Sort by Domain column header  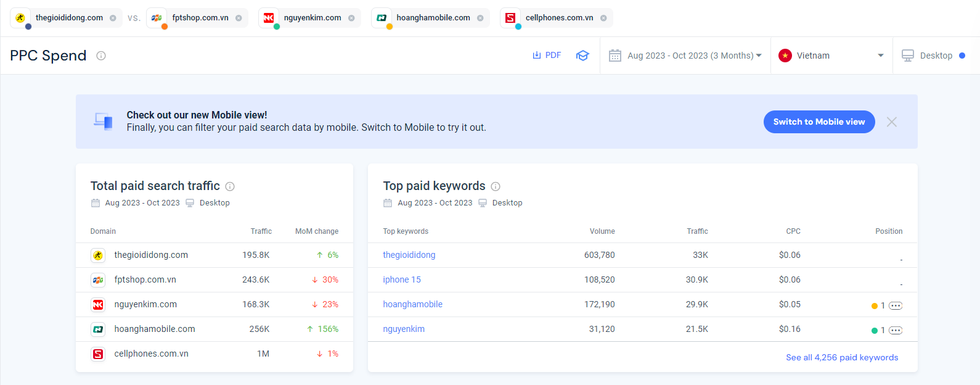[103, 231]
